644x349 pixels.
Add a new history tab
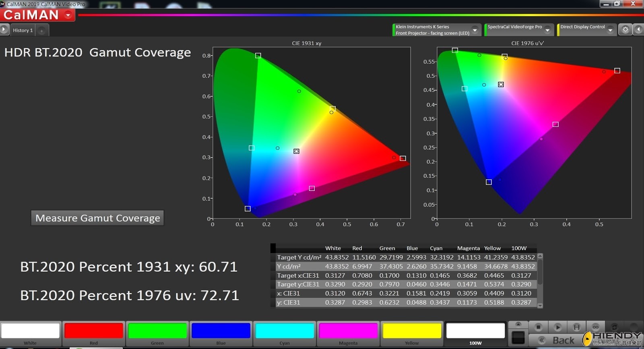[41, 31]
